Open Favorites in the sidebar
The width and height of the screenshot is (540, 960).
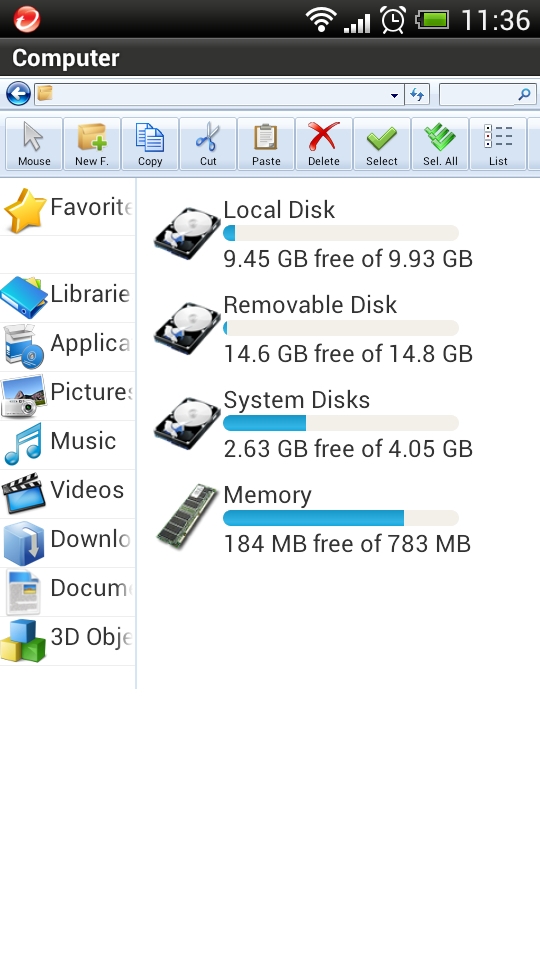[x=67, y=209]
